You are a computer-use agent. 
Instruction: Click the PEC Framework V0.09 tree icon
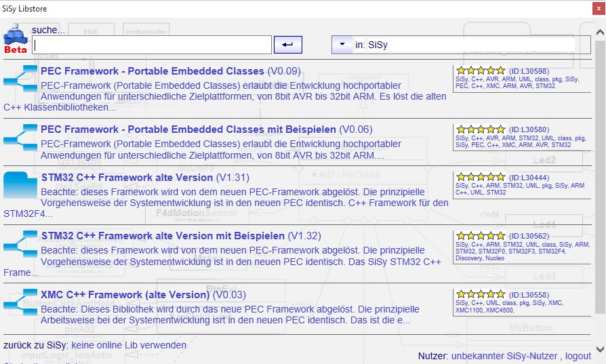coord(20,79)
